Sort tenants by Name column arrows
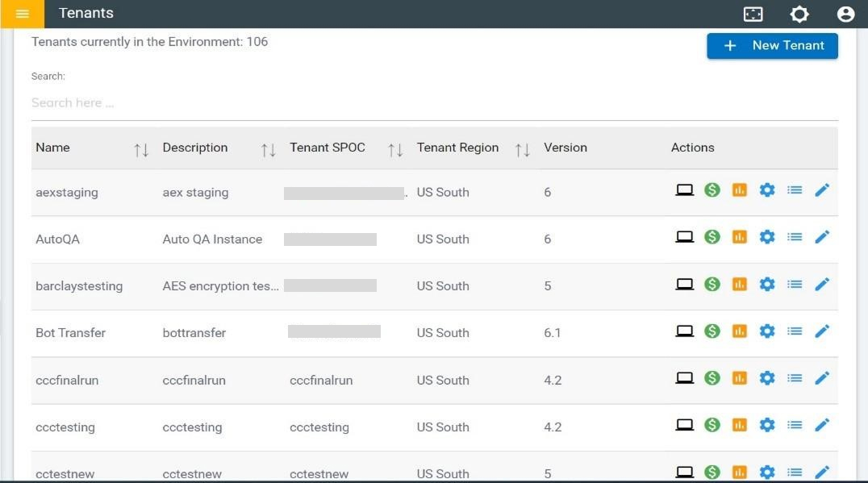868x483 pixels. click(141, 149)
